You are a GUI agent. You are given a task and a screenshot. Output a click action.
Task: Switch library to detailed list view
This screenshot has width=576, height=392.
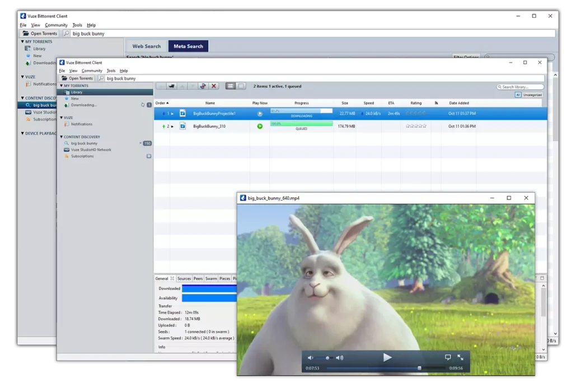(230, 86)
